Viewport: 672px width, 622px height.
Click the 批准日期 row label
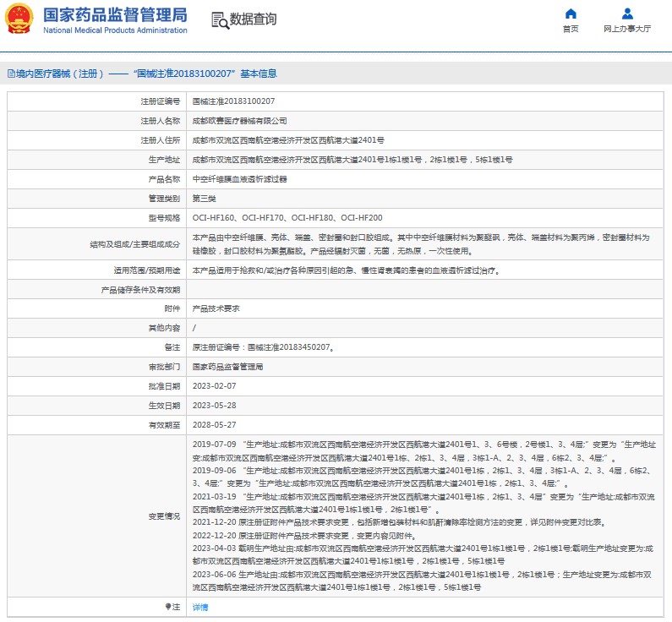click(164, 386)
